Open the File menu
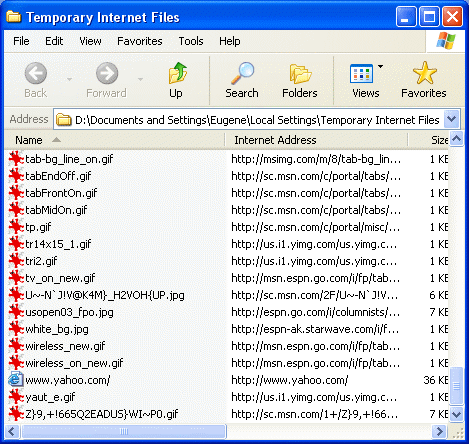Image resolution: width=469 pixels, height=444 pixels. click(x=21, y=41)
